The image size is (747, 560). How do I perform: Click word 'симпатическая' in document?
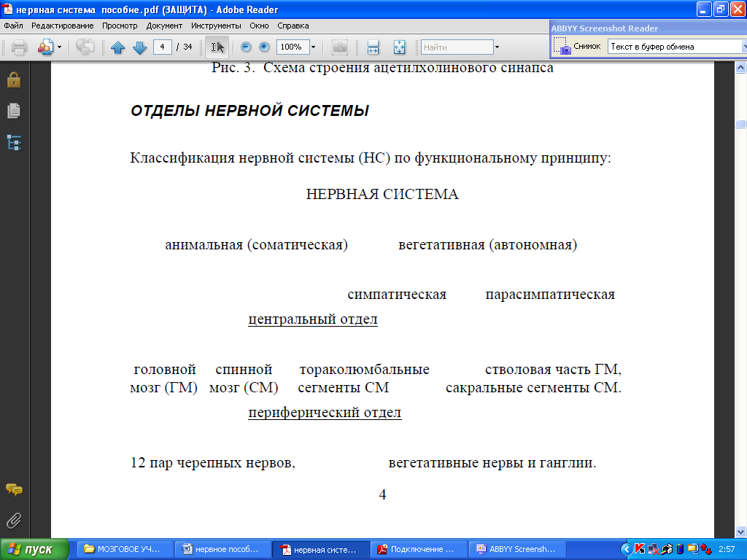click(397, 295)
